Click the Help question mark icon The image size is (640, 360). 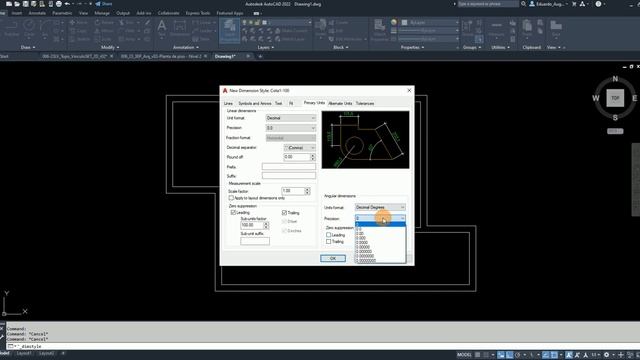598,4
